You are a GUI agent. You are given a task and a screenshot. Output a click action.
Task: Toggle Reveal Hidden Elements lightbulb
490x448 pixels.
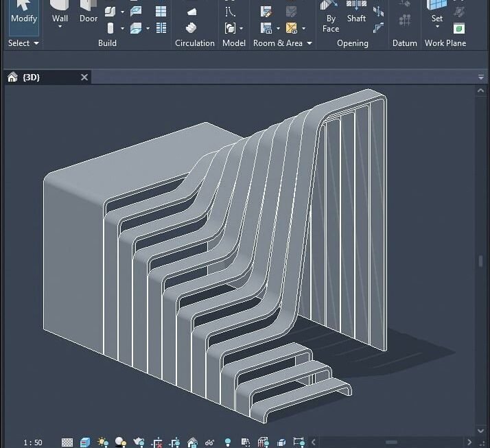pos(228,443)
